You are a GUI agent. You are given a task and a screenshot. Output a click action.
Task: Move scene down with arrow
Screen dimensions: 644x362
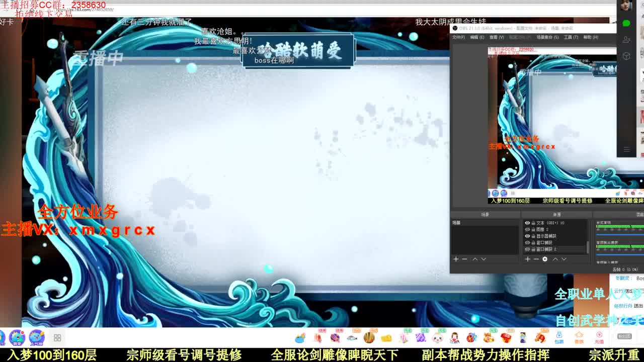[x=484, y=259]
